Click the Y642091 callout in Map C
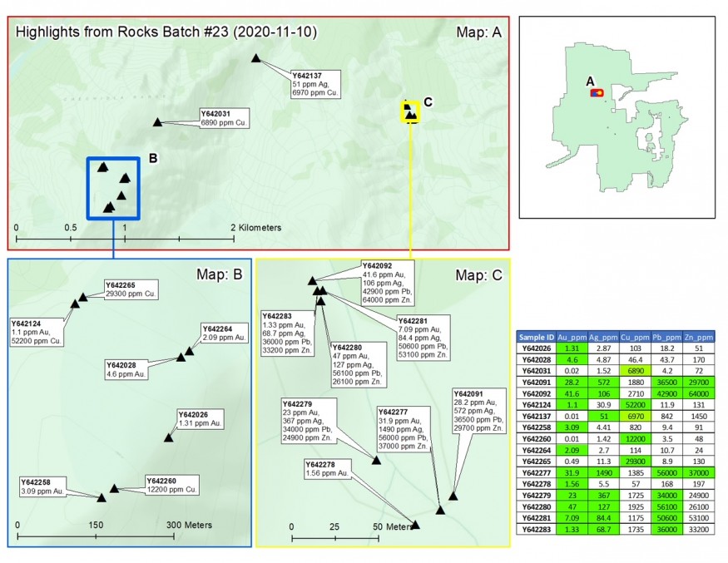The width and height of the screenshot is (728, 563). [479, 411]
